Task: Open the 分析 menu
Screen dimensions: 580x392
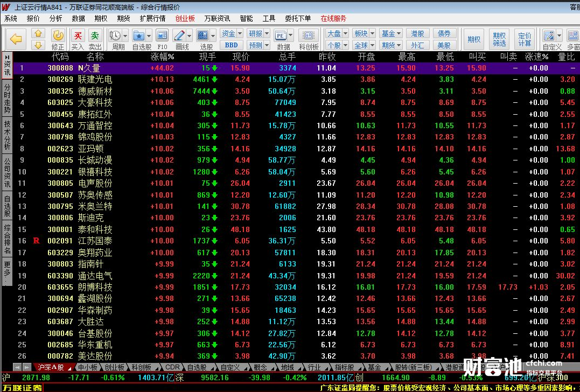Action: [x=56, y=18]
